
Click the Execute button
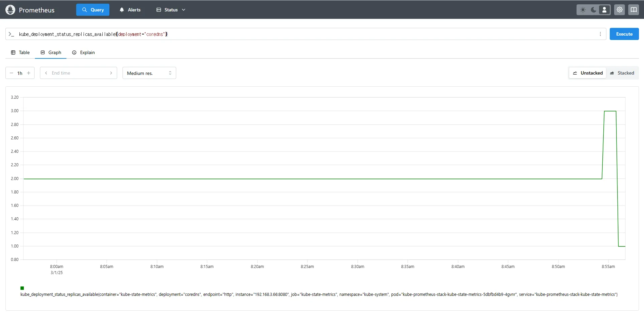pos(624,34)
